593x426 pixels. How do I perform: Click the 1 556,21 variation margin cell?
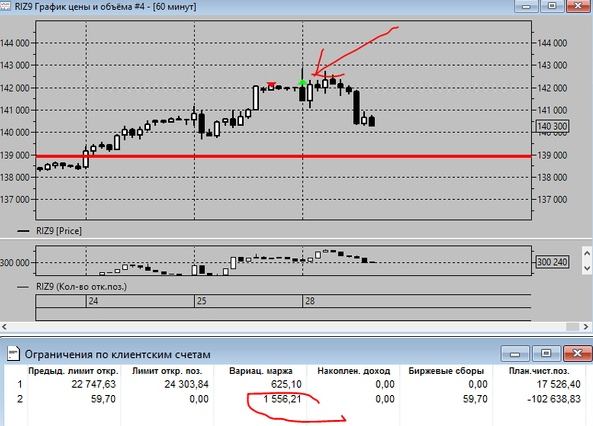point(282,399)
